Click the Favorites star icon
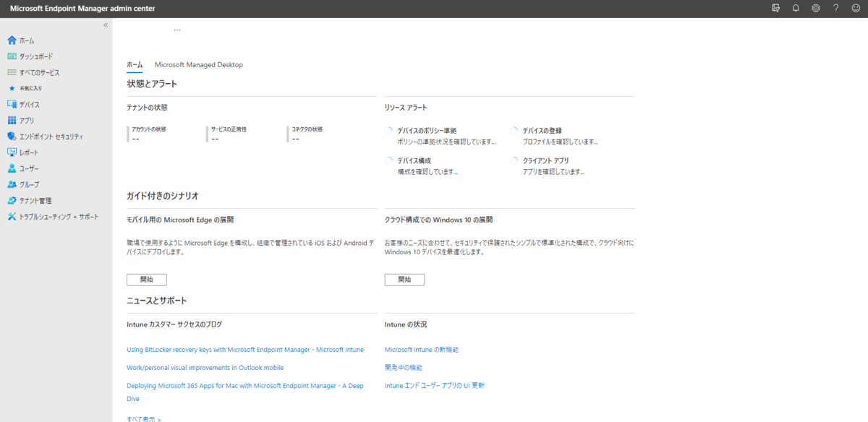 tap(12, 88)
